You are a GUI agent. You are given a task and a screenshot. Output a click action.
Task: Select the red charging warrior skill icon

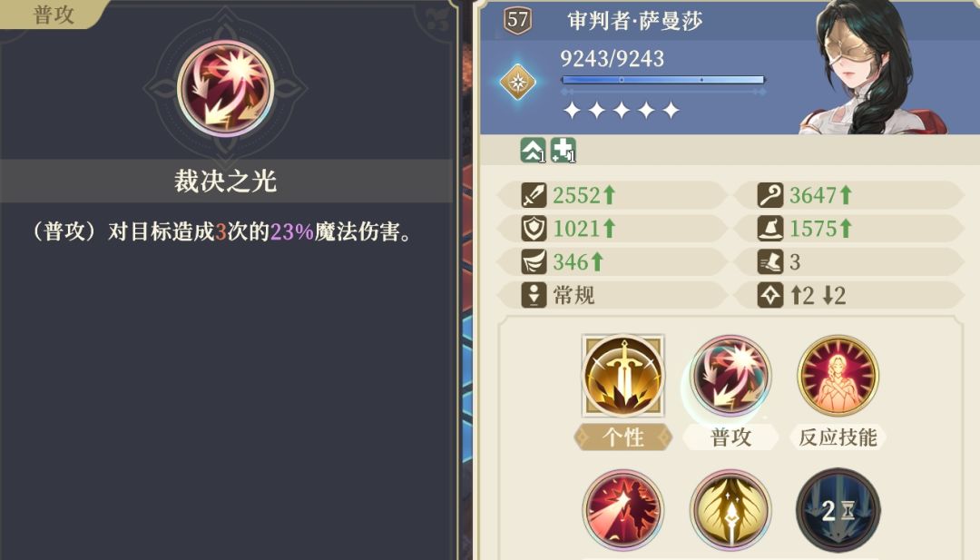623,511
